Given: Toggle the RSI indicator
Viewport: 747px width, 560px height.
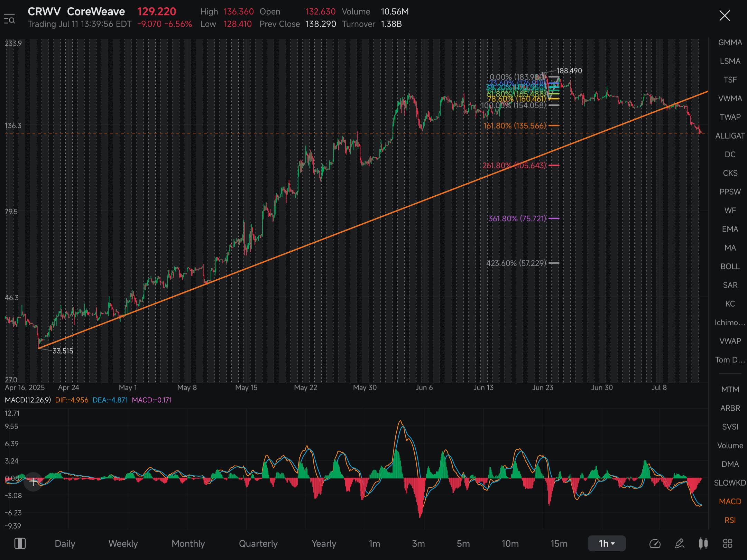Looking at the screenshot, I should 730,520.
